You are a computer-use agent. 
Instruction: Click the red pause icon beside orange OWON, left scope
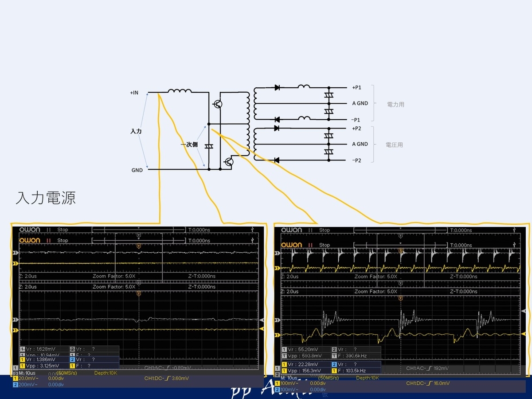click(49, 240)
